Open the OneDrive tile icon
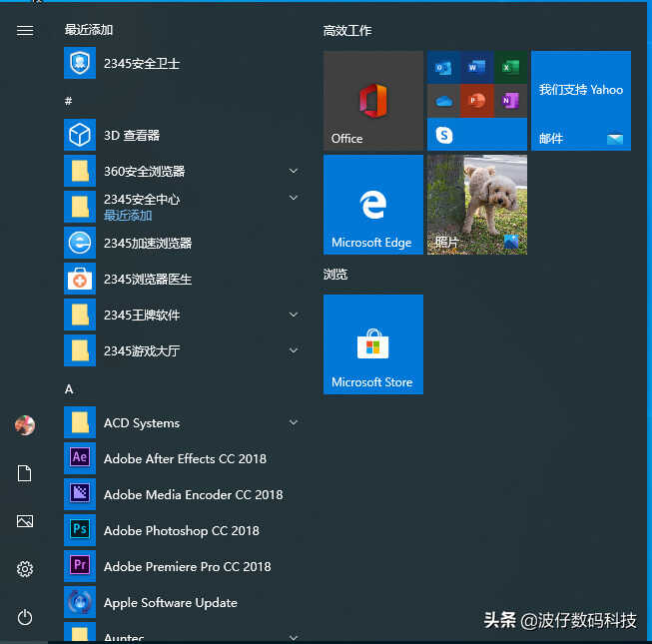This screenshot has width=652, height=644. coord(443,101)
